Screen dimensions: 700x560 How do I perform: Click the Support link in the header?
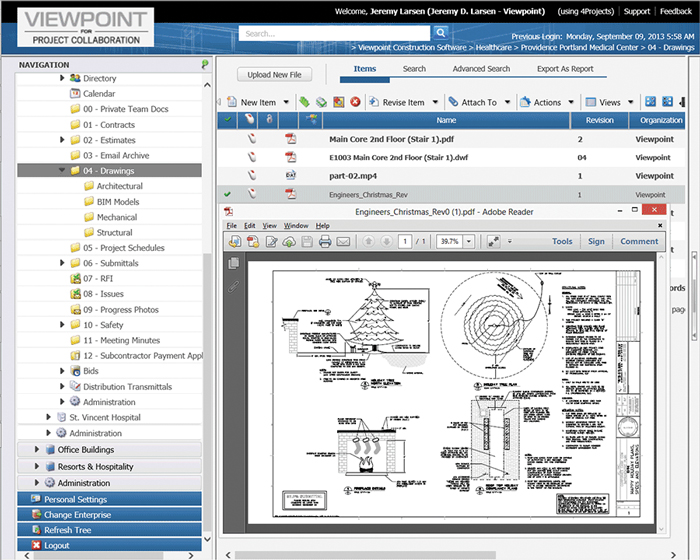point(637,11)
